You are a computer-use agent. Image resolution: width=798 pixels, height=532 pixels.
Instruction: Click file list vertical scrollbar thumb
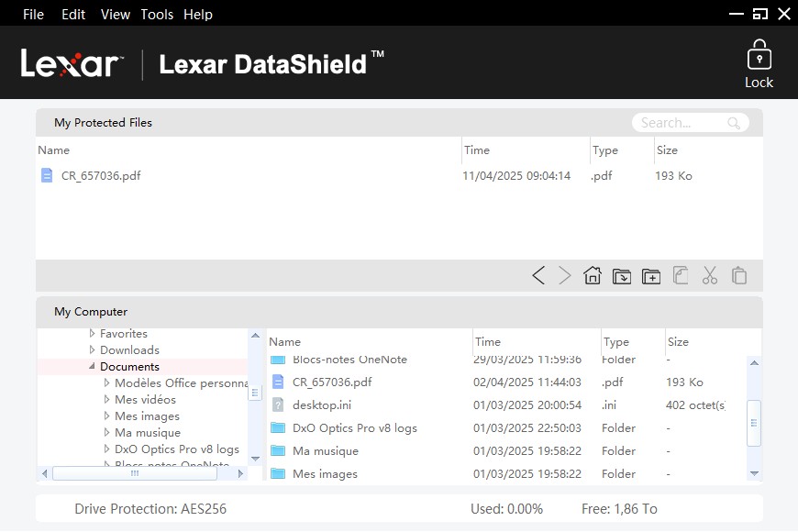(x=754, y=423)
